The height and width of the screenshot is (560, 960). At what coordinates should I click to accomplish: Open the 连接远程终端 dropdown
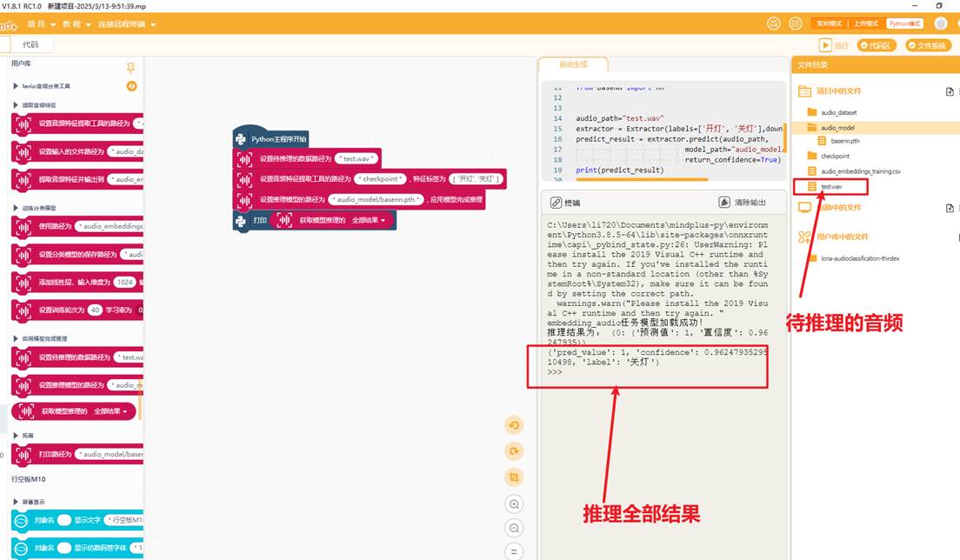click(127, 24)
